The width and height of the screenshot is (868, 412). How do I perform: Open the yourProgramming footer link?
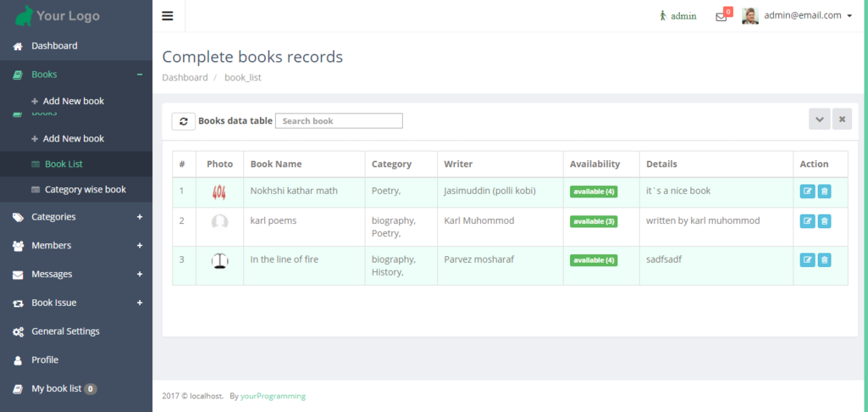tap(273, 396)
